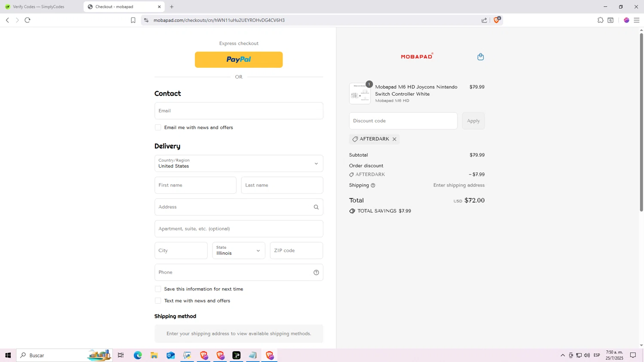
Task: Open Brave wallet icon in toolbar
Action: (611, 20)
